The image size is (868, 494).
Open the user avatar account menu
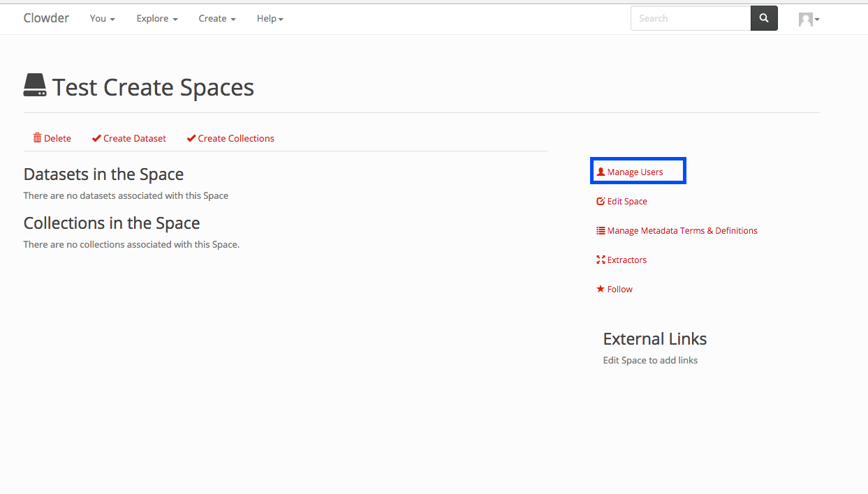pos(809,20)
